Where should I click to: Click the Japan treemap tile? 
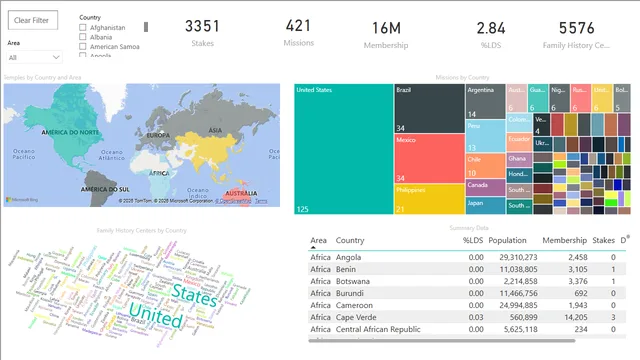click(x=486, y=206)
